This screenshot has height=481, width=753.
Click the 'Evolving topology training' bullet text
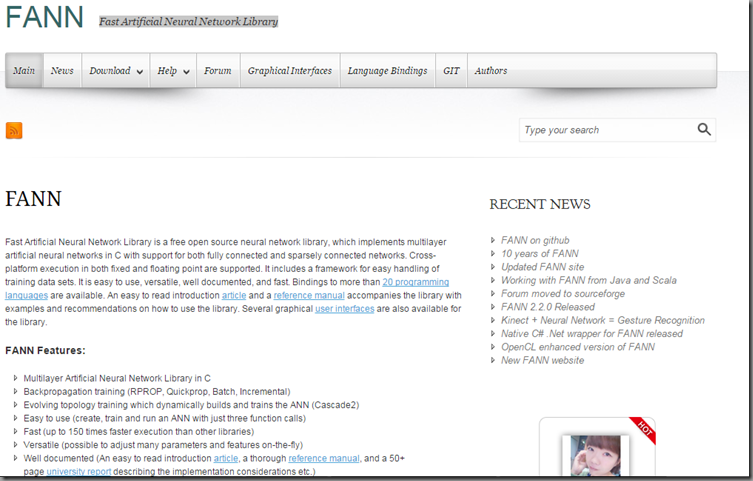191,405
